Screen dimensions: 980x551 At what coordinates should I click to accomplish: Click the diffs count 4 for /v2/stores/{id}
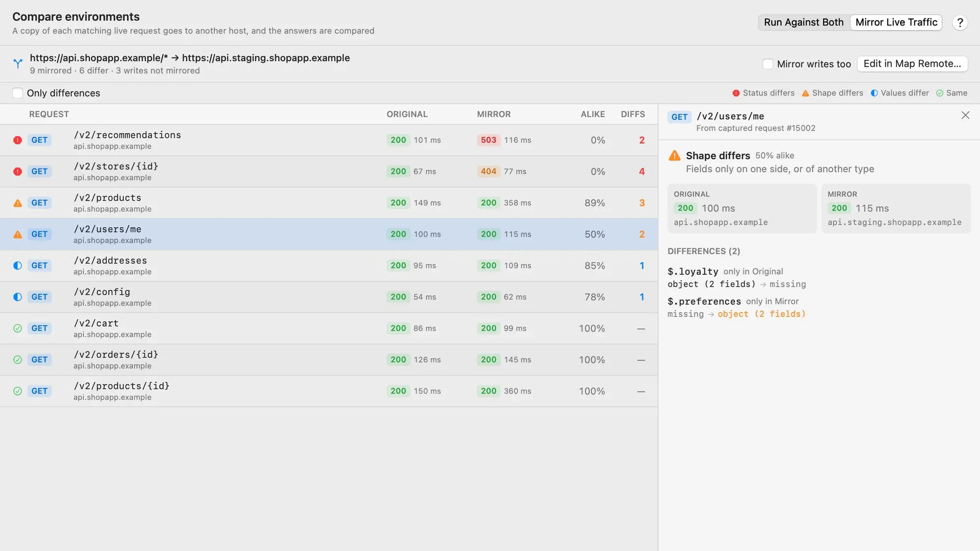pos(642,171)
